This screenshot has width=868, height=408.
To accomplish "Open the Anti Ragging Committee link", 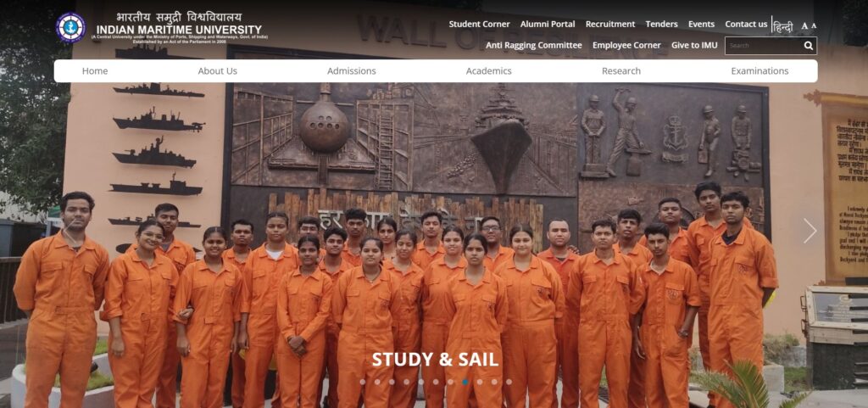I will click(x=534, y=46).
